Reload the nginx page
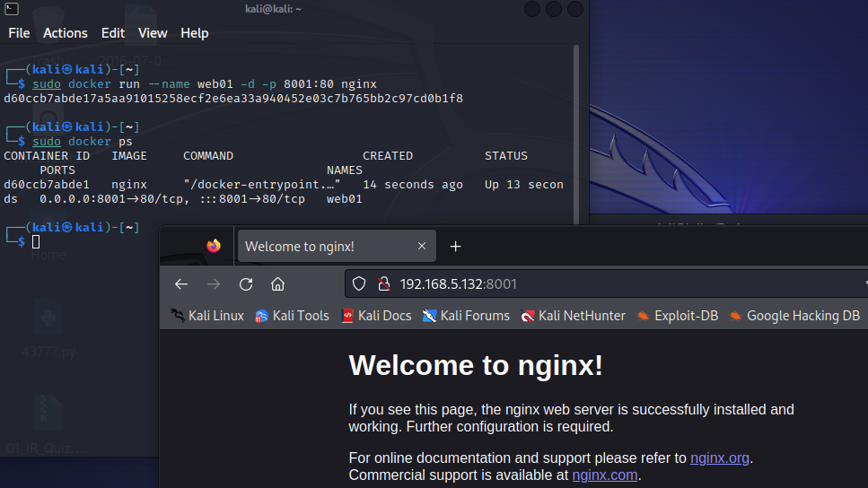This screenshot has width=868, height=488. (246, 283)
